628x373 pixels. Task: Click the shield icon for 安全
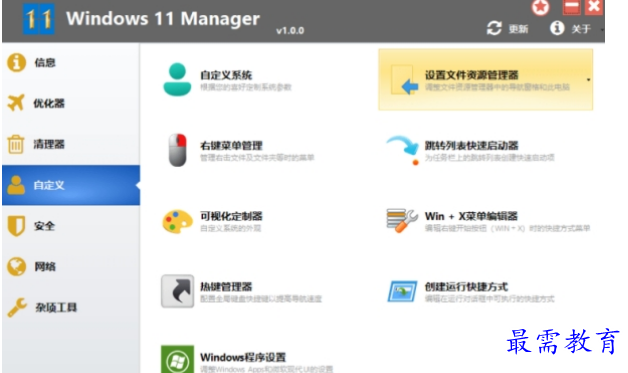pyautogui.click(x=16, y=226)
